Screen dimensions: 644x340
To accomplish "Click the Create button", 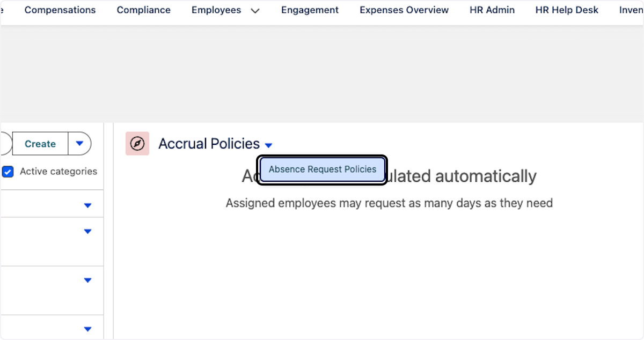I will click(39, 144).
